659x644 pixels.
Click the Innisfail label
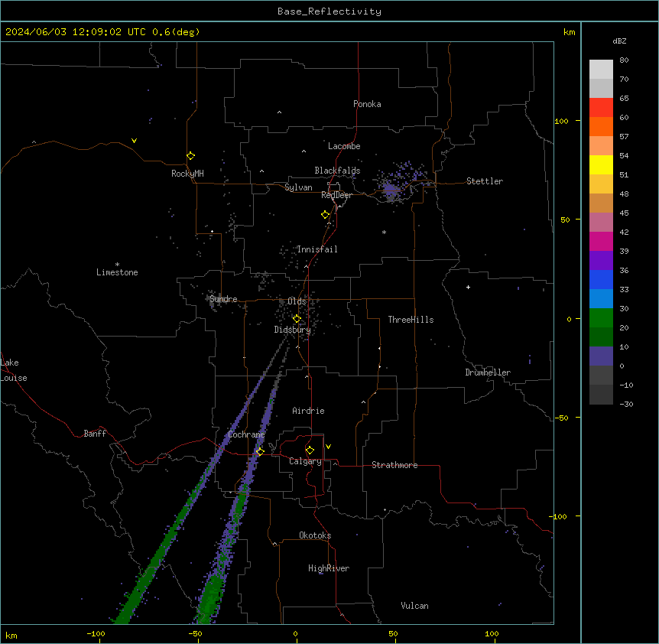click(x=317, y=249)
